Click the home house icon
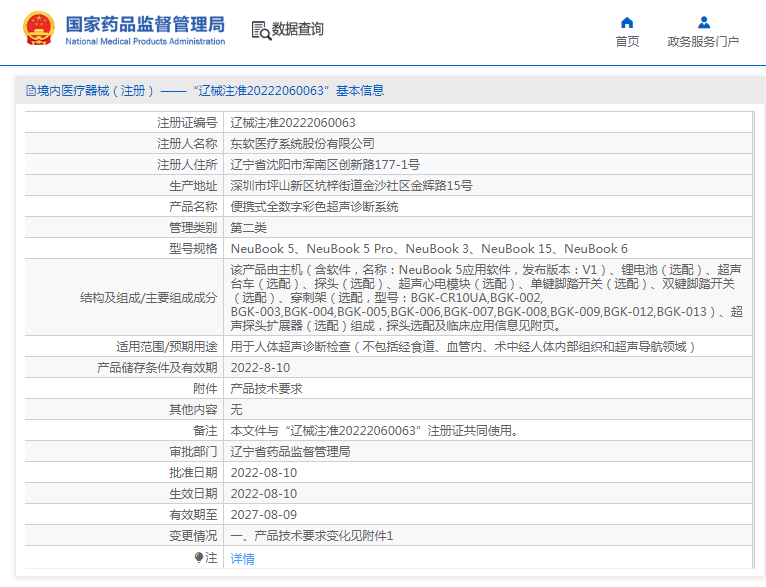Image resolution: width=766 pixels, height=587 pixels. coord(627,22)
